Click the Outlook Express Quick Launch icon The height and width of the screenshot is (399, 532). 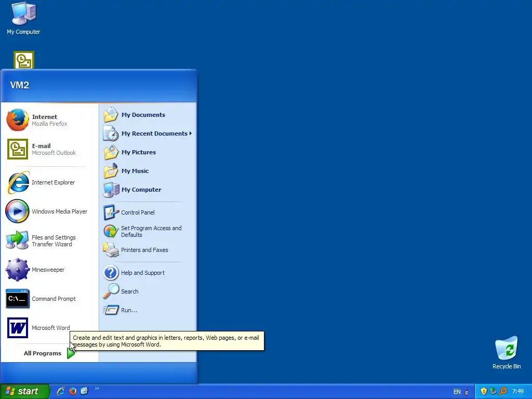[85, 391]
